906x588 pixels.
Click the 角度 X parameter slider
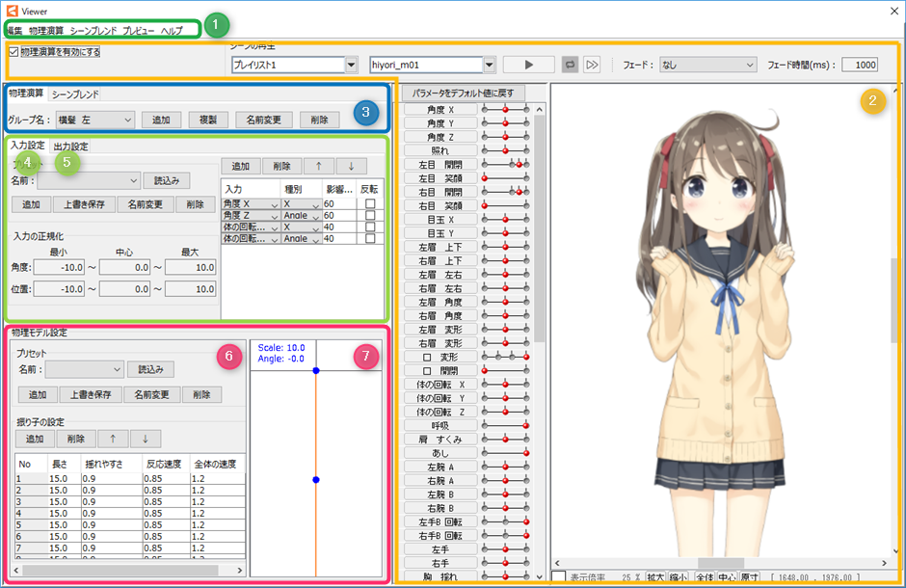506,109
